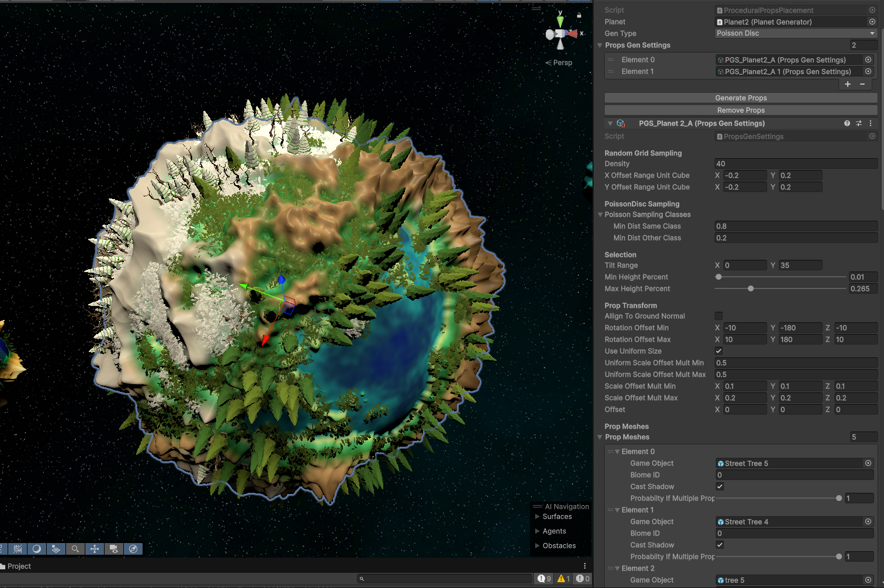Enable Allign To Ground Normal checkbox
The width and height of the screenshot is (884, 588).
pyautogui.click(x=719, y=316)
